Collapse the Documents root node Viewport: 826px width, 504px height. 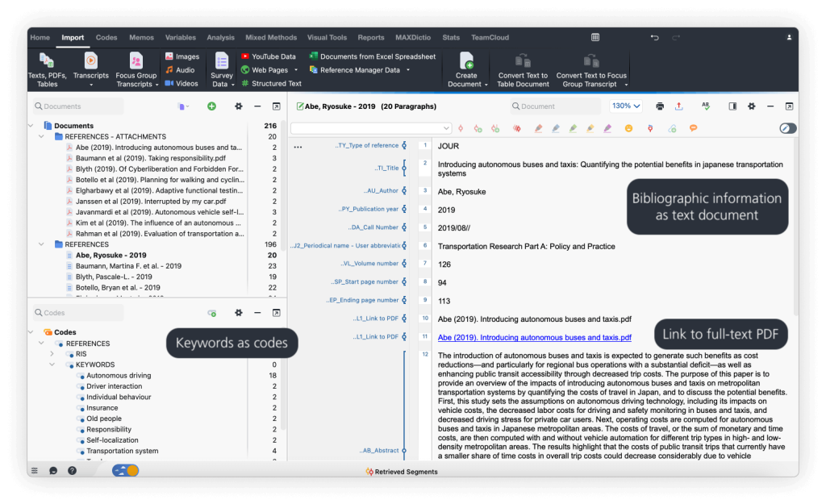point(31,126)
